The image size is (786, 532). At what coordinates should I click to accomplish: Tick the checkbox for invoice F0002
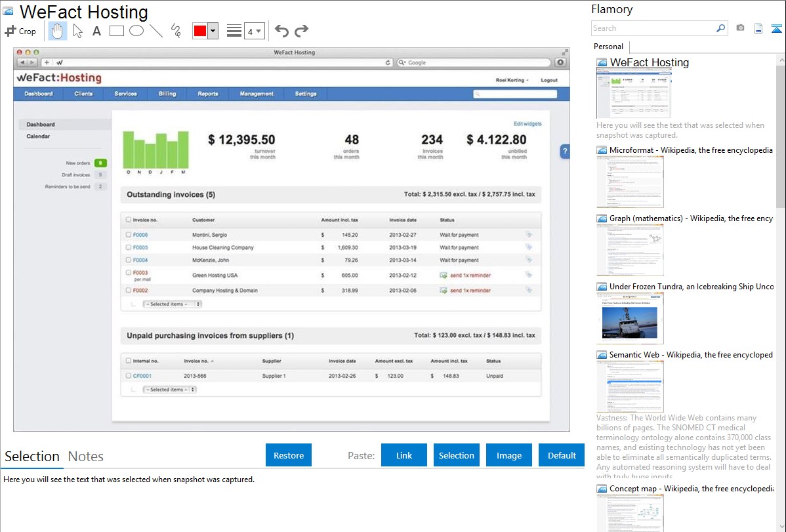point(129,291)
